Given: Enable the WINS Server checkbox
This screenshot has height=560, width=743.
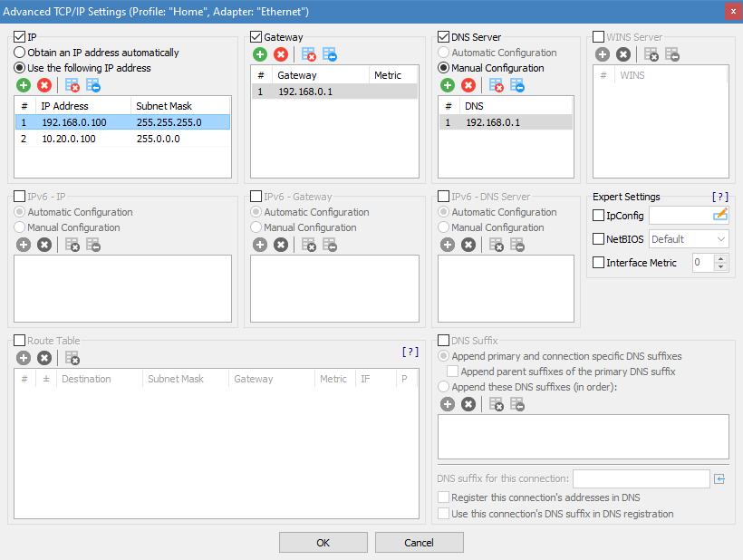Looking at the screenshot, I should click(598, 37).
